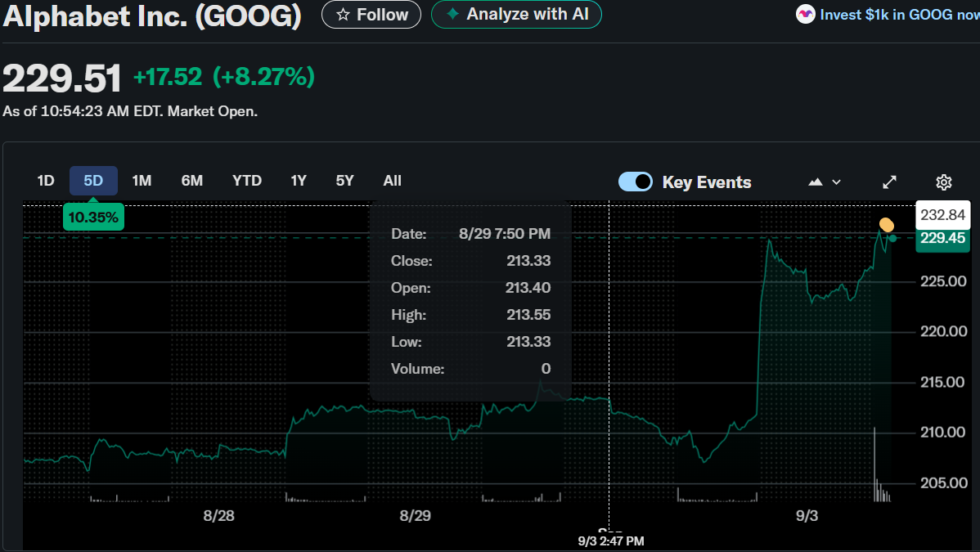Screen dimensions: 980x552
Task: Show the 5Y time range
Action: pyautogui.click(x=345, y=181)
